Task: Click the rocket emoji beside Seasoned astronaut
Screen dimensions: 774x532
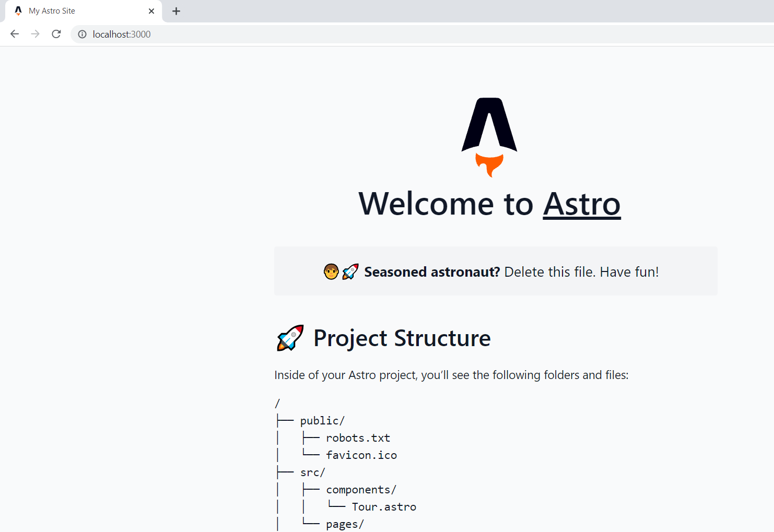Action: pos(350,272)
